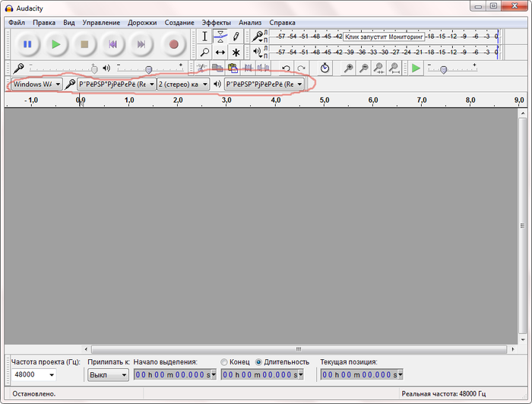Open the 2 (стерео) channels dropdown
Viewport: 532px width, 404px height.
182,84
